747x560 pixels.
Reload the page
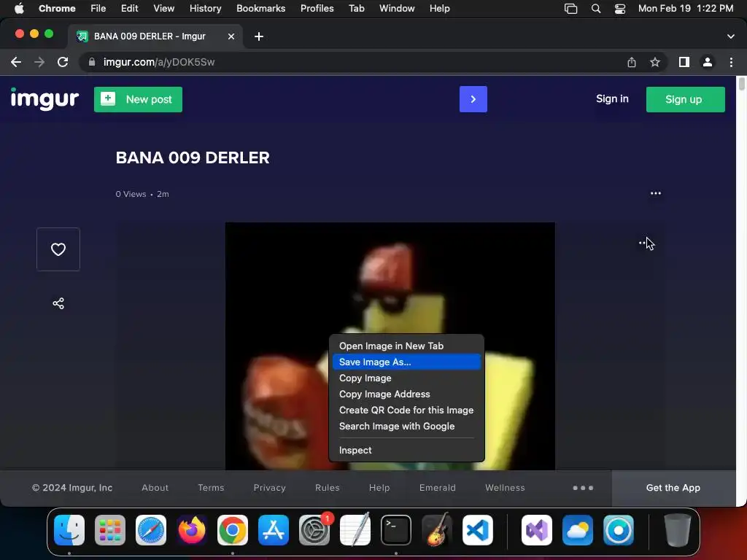(x=63, y=62)
